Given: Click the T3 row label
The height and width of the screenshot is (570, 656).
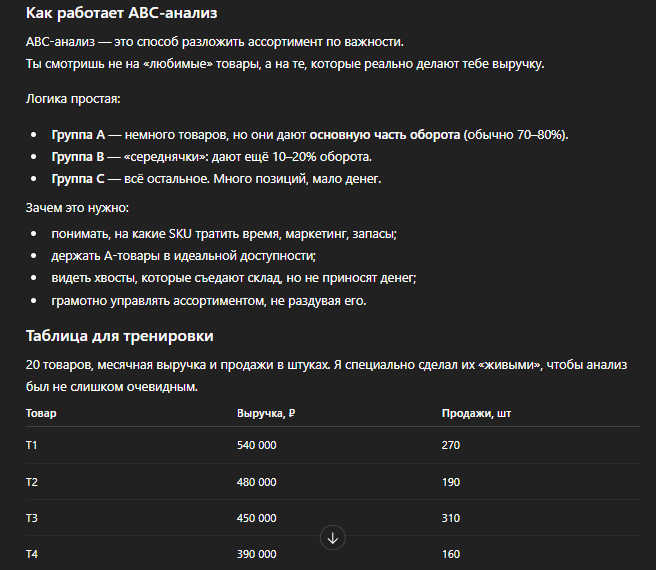Looking at the screenshot, I should 32,518.
